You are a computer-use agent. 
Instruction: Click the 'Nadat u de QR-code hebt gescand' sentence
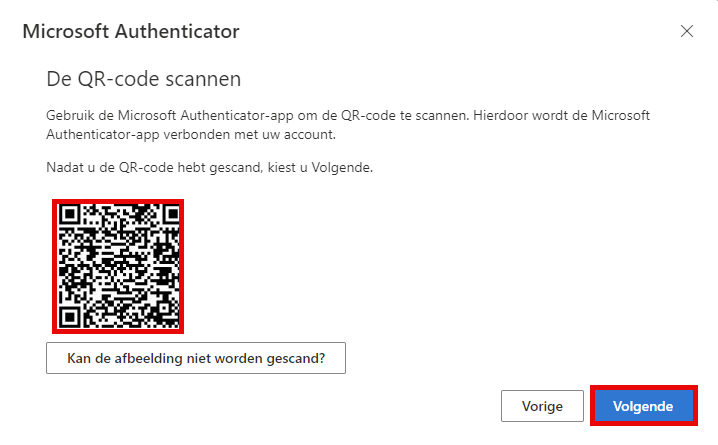pyautogui.click(x=210, y=167)
